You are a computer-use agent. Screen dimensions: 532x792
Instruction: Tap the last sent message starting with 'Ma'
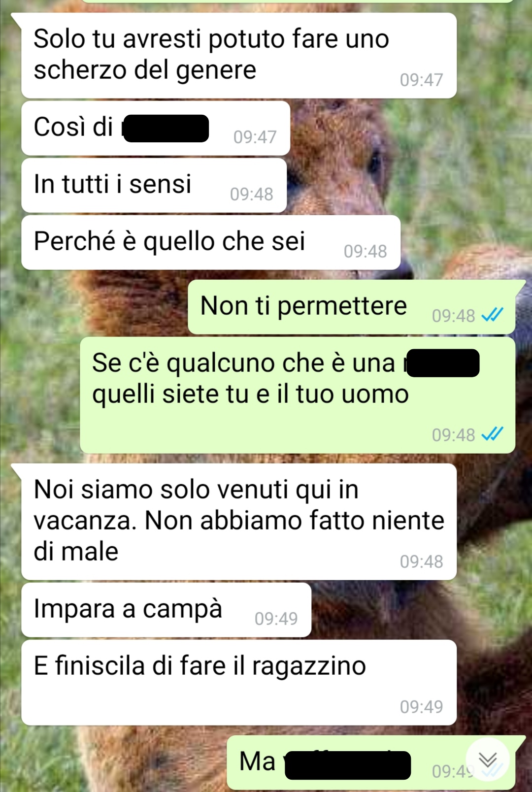[371, 763]
